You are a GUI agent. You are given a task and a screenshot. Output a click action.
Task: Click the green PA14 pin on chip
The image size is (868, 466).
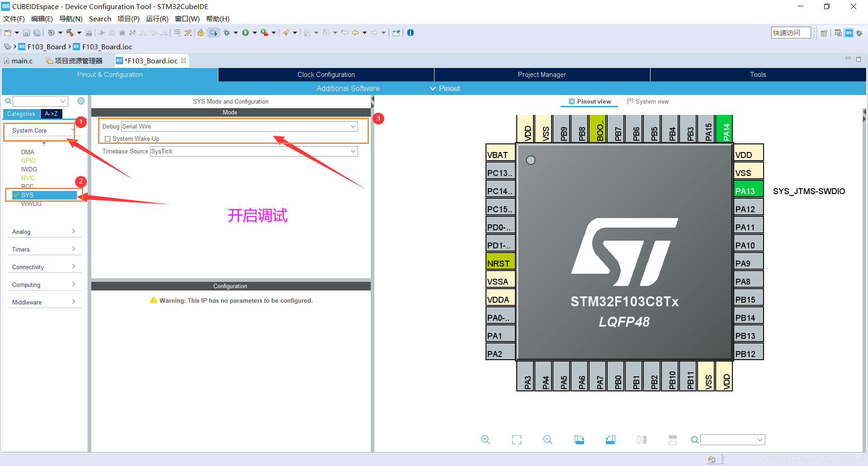pos(724,129)
